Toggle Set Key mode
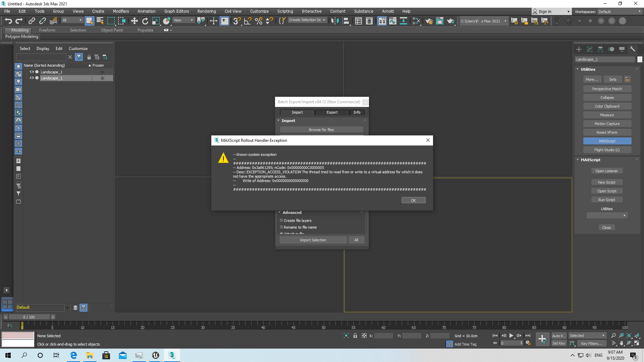This screenshot has width=644, height=362. coord(559,343)
